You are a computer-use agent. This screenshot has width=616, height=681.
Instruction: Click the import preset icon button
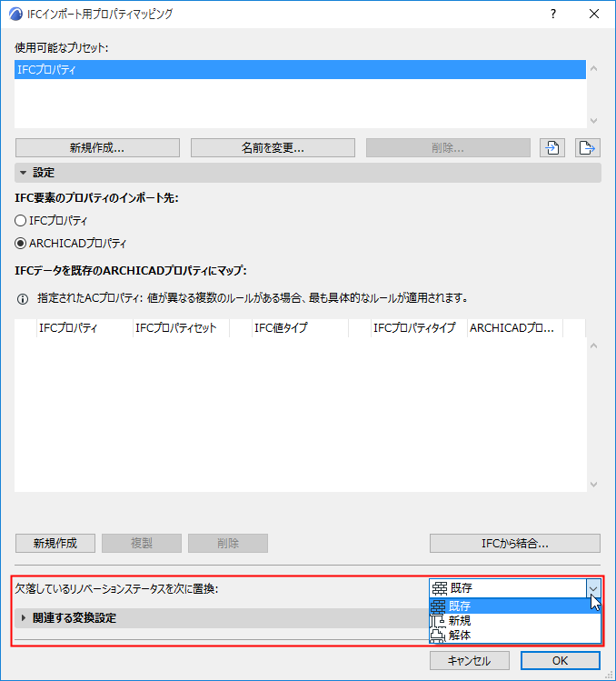(x=552, y=147)
